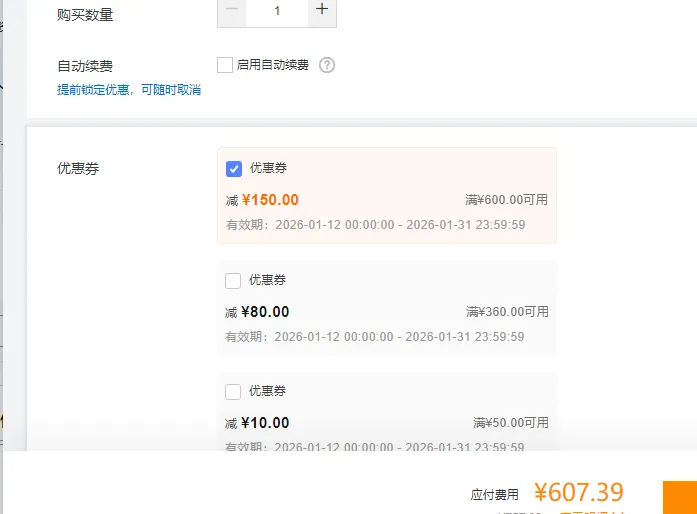Click the 应付费用 label
The height and width of the screenshot is (514, 697).
point(494,494)
